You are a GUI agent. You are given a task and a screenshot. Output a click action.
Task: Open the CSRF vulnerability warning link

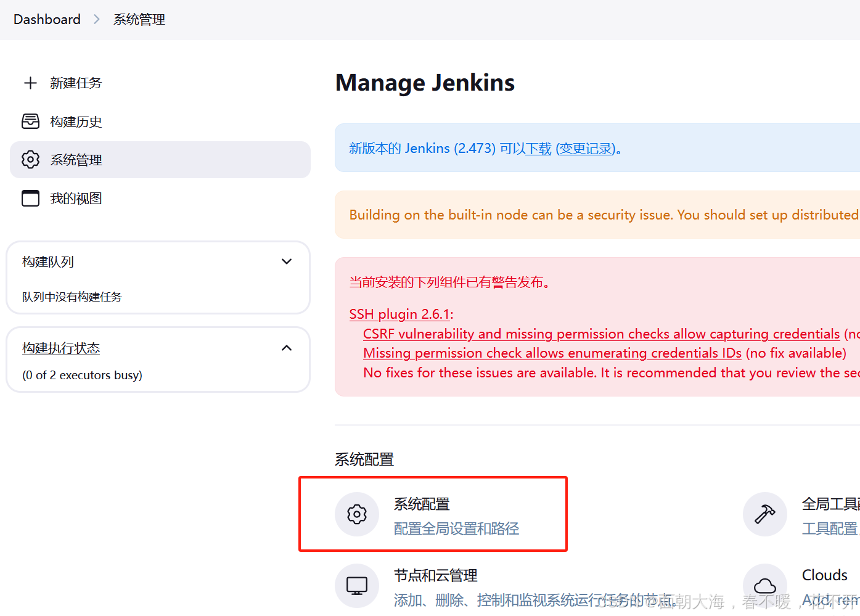coord(602,334)
